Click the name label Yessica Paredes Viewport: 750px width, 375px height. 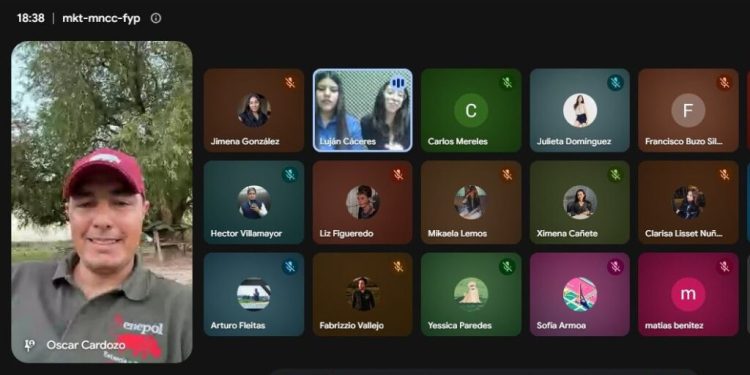[460, 325]
